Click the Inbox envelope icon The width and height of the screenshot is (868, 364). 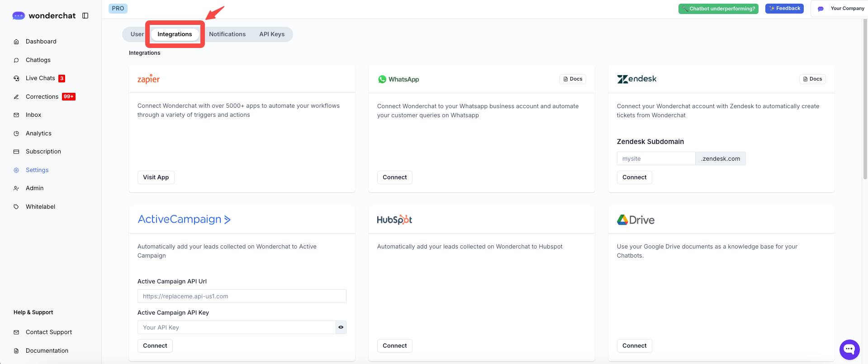click(16, 115)
